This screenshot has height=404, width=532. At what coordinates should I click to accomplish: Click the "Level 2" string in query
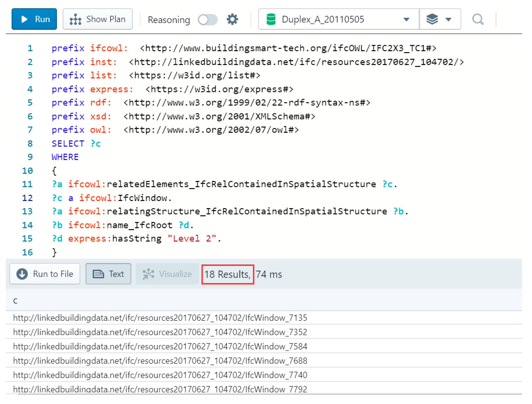tap(192, 239)
